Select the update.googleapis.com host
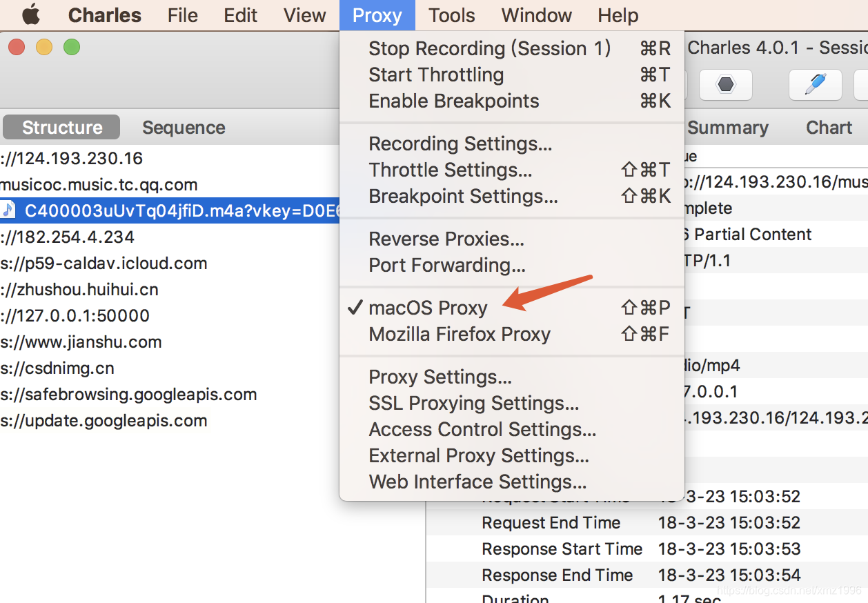The image size is (868, 603). (103, 420)
